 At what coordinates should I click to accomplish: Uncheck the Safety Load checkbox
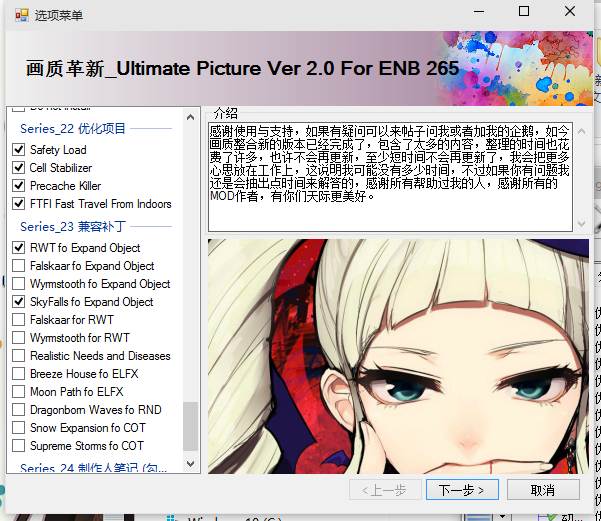click(18, 150)
